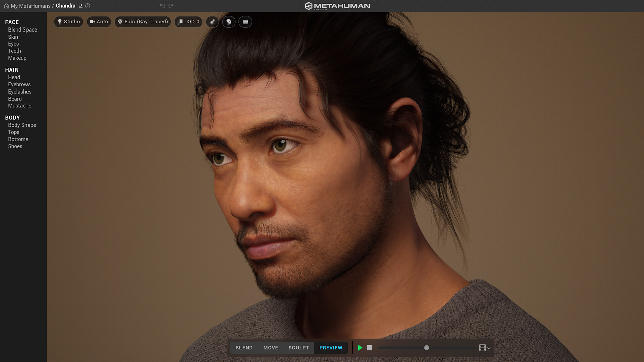Image resolution: width=644 pixels, height=362 pixels.
Task: Go to My MetaHumans breadcrumb link
Action: pyautogui.click(x=31, y=6)
